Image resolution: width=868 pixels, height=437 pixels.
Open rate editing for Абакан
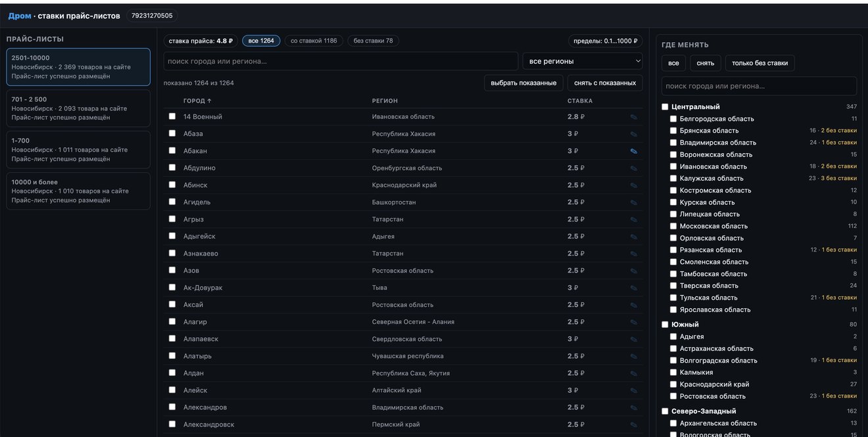click(634, 151)
